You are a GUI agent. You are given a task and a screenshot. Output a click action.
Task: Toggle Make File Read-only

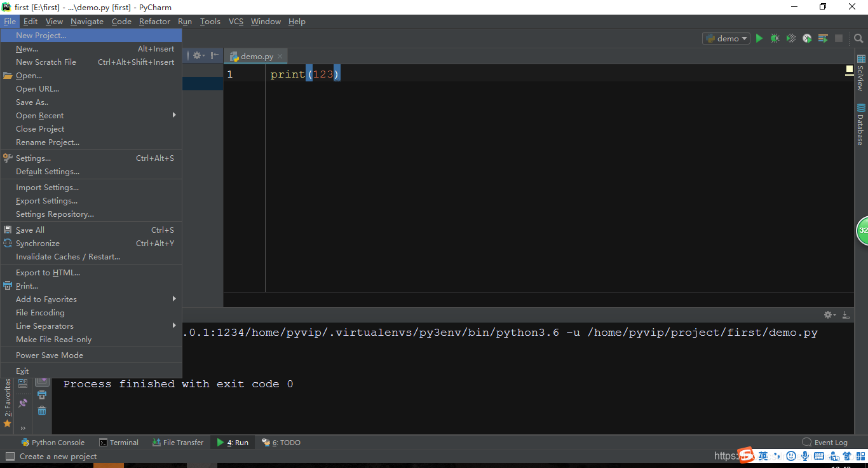point(92,339)
